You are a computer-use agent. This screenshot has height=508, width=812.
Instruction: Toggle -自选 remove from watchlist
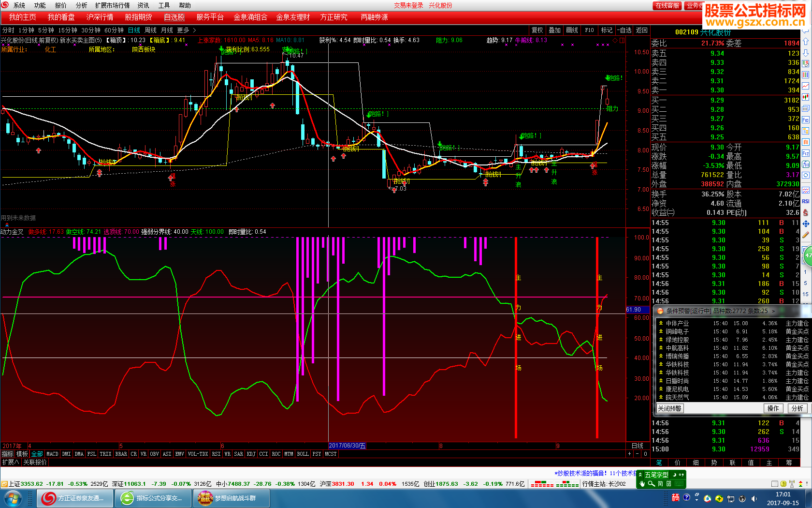pyautogui.click(x=624, y=30)
